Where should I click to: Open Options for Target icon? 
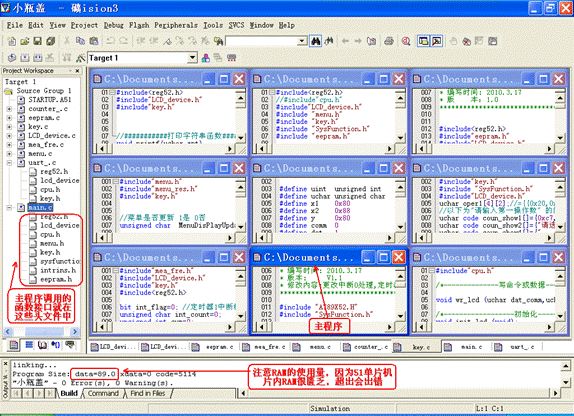(x=80, y=57)
